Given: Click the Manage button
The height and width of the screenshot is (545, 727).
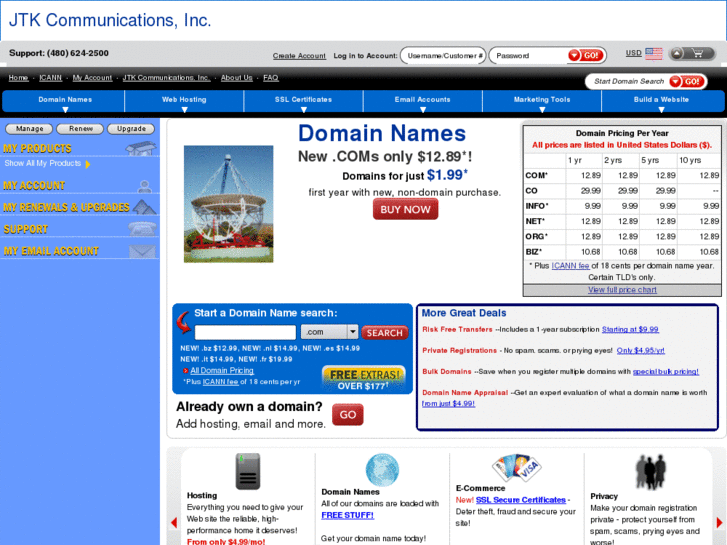Looking at the screenshot, I should pos(29,128).
